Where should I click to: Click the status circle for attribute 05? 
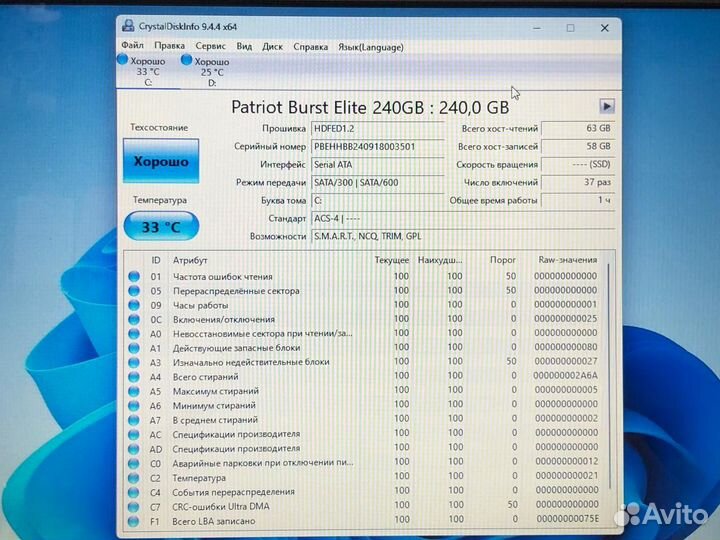tap(134, 291)
